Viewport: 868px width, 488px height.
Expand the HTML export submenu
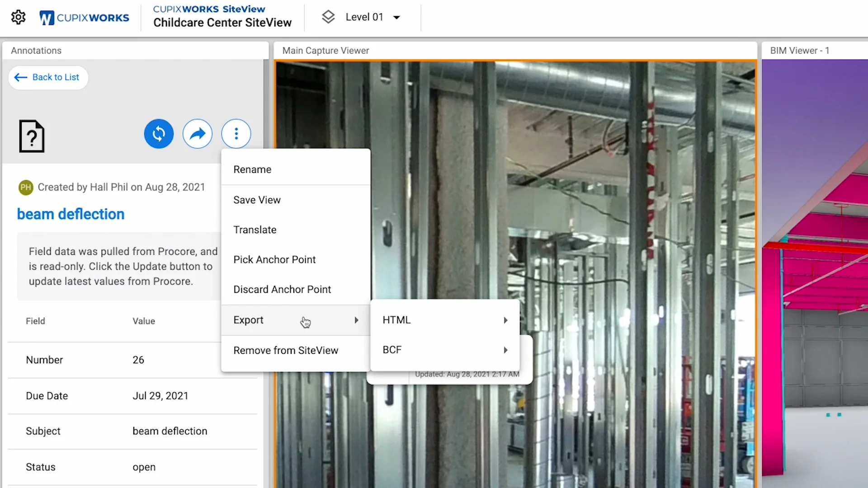(x=445, y=320)
